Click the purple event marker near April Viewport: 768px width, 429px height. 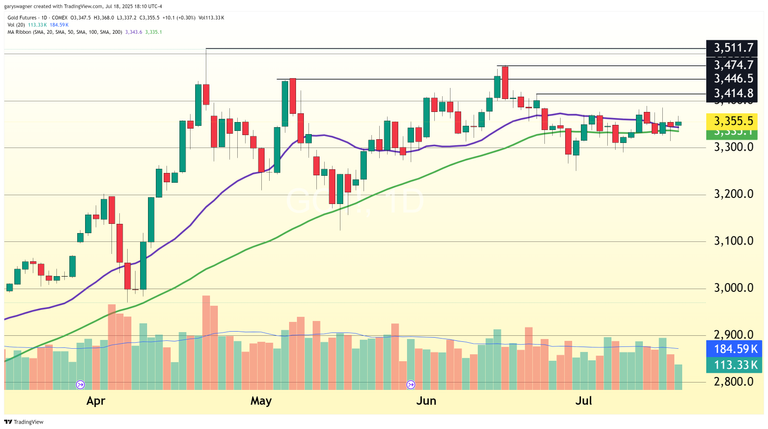coord(80,383)
